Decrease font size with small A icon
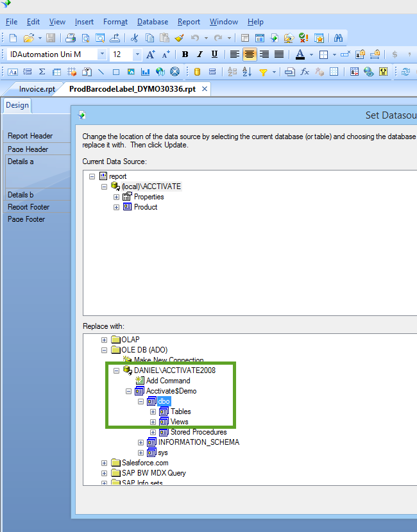 pyautogui.click(x=166, y=54)
